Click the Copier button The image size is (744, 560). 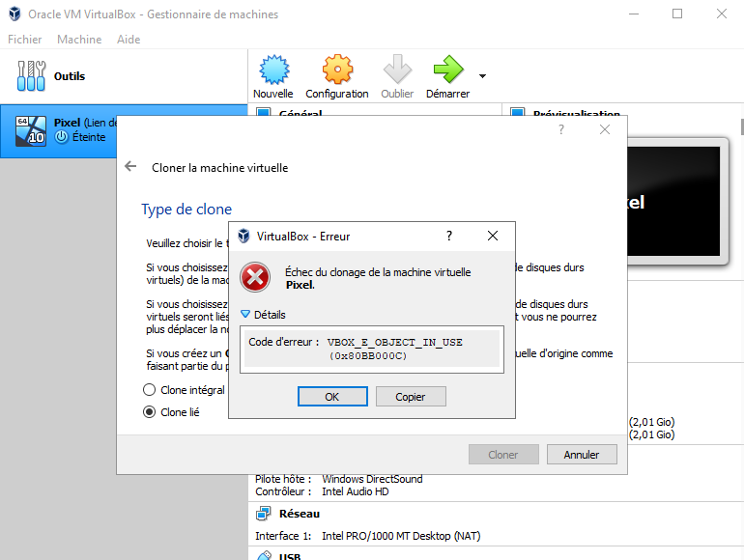tap(410, 397)
